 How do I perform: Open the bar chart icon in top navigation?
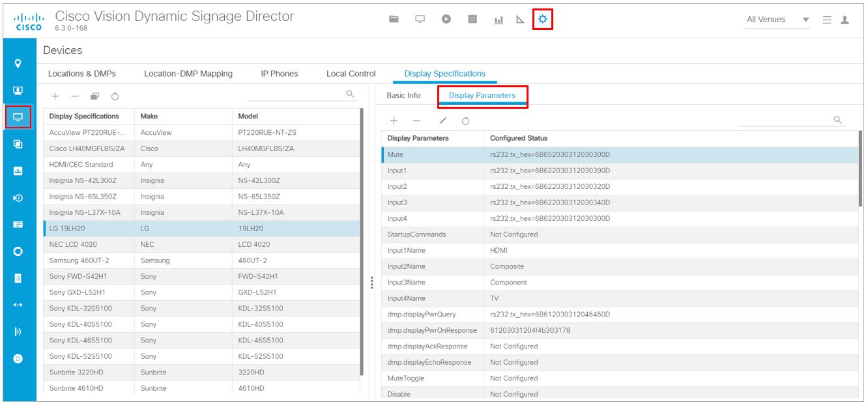[499, 20]
